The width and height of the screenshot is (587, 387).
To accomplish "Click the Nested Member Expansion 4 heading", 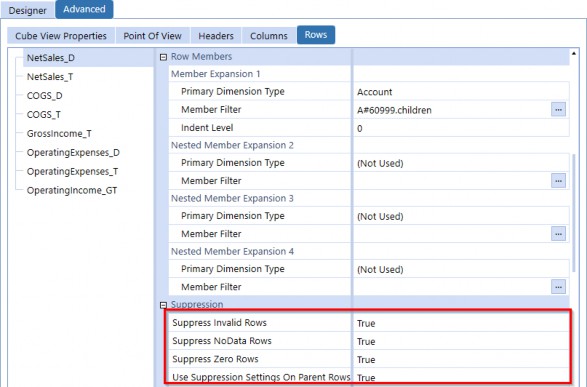I will pyautogui.click(x=232, y=252).
